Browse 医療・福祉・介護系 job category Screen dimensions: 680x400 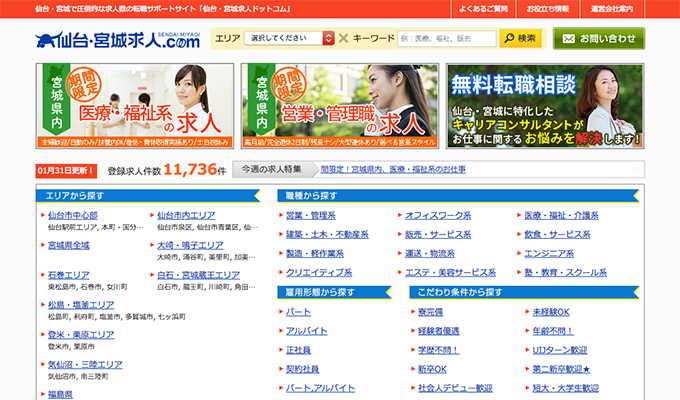pos(561,215)
